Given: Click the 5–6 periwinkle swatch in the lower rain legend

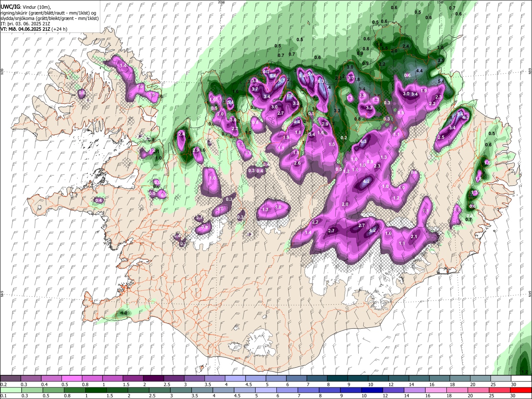Looking at the screenshot, I should tap(266, 390).
